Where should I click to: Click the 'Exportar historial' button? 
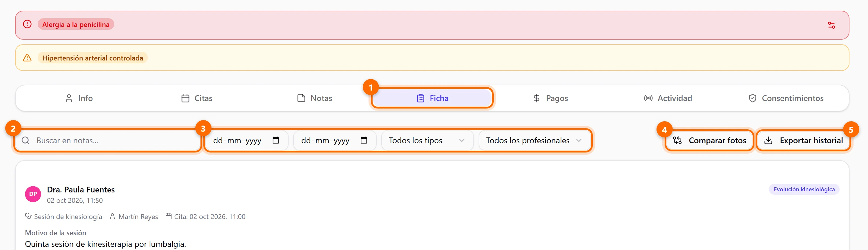coord(803,141)
